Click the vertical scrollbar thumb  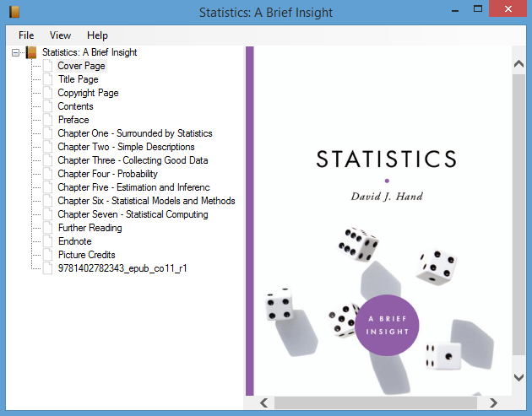(x=518, y=215)
